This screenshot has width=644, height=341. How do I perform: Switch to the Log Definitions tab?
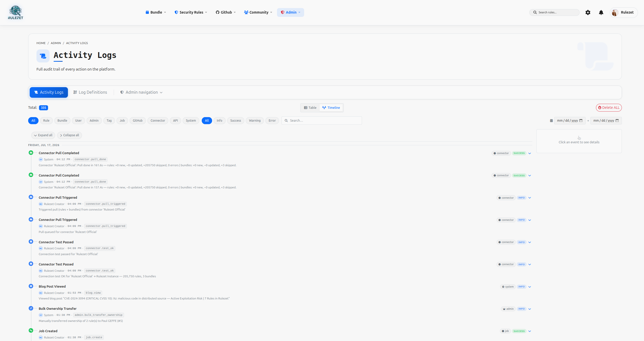point(90,92)
